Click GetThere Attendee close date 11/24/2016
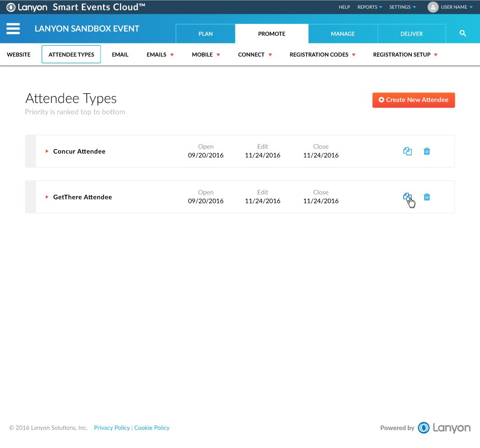Image resolution: width=480 pixels, height=448 pixels. (x=321, y=201)
